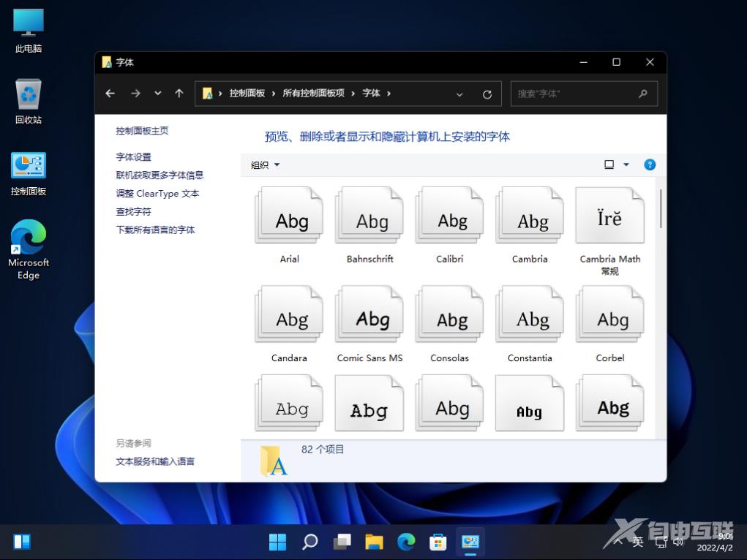Open the Cambria Math 常规 font
This screenshot has width=747, height=560.
(x=609, y=215)
